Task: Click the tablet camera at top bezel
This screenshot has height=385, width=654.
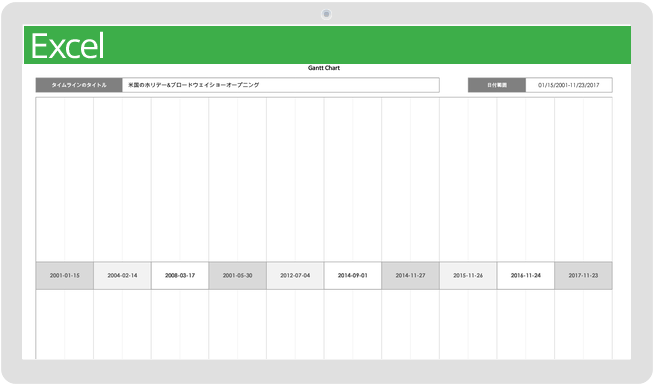Action: pyautogui.click(x=326, y=14)
